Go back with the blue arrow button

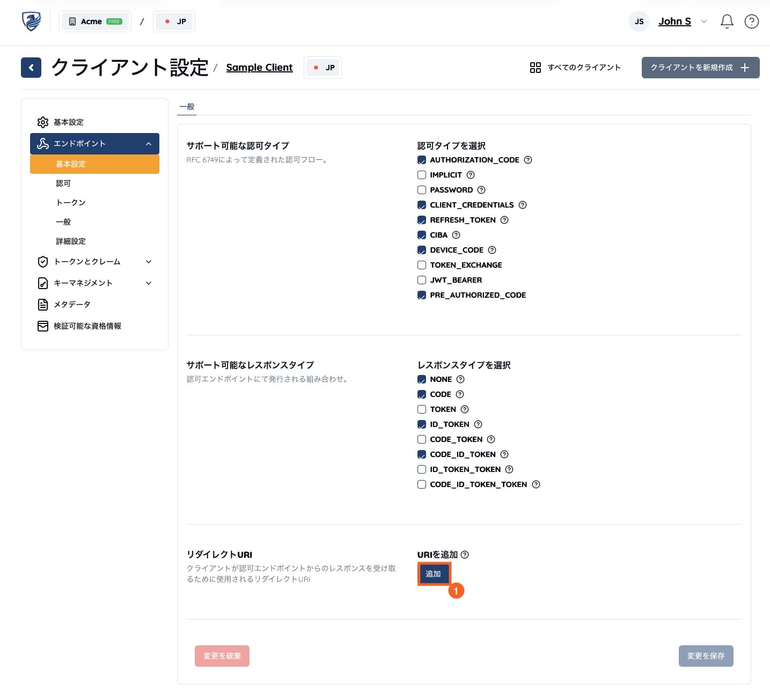pos(31,68)
